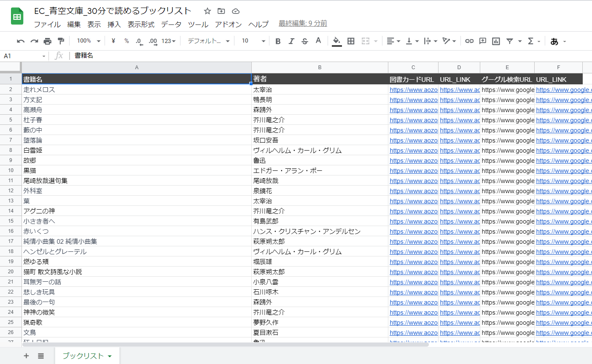
Task: Click the undo icon in toolbar
Action: [x=21, y=41]
